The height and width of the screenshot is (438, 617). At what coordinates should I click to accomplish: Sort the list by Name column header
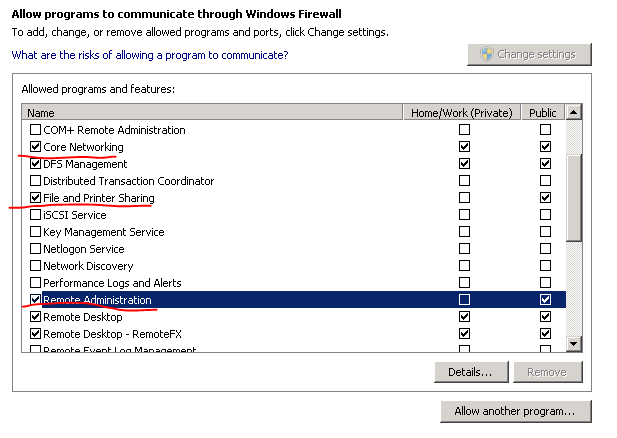[x=212, y=113]
